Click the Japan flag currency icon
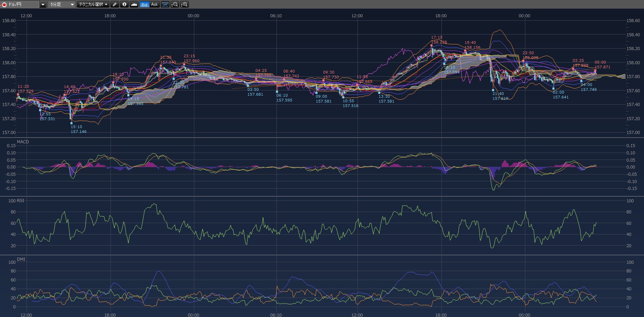The width and height of the screenshot is (644, 317). click(x=4, y=4)
